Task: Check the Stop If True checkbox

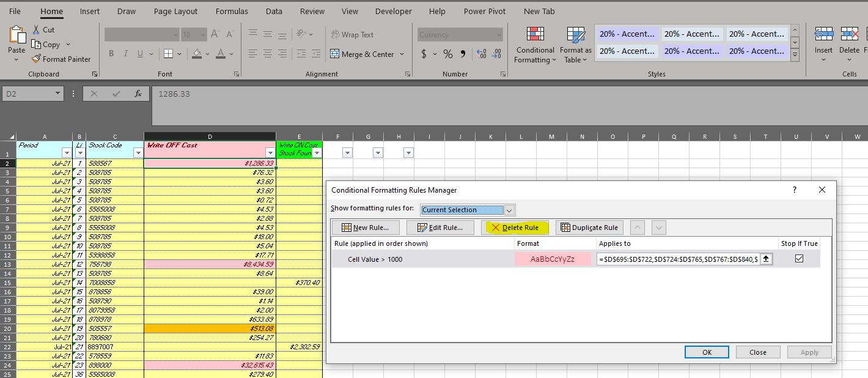Action: click(x=799, y=258)
